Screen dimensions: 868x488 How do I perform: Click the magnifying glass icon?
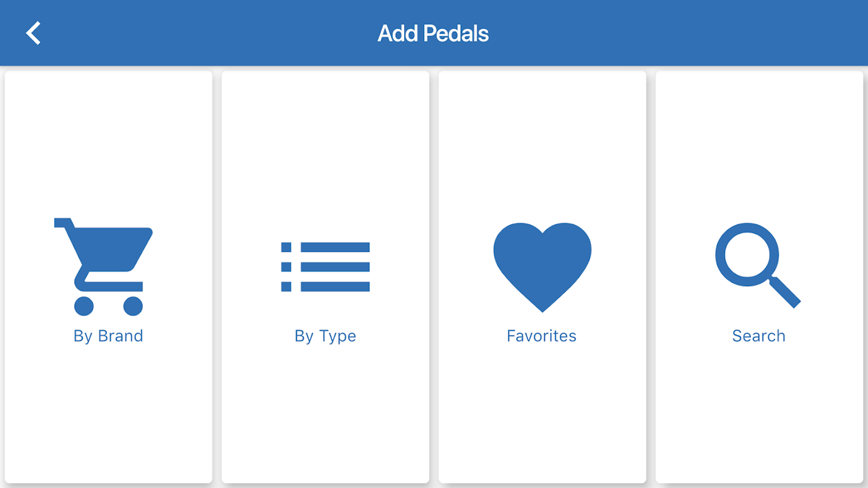[x=756, y=264]
